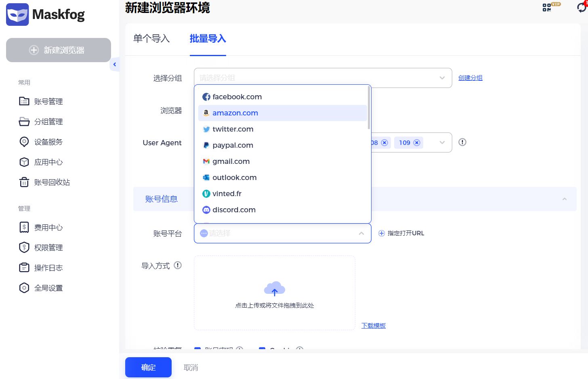Open 设备服务 in the sidebar
The image size is (588, 379).
coord(41,142)
